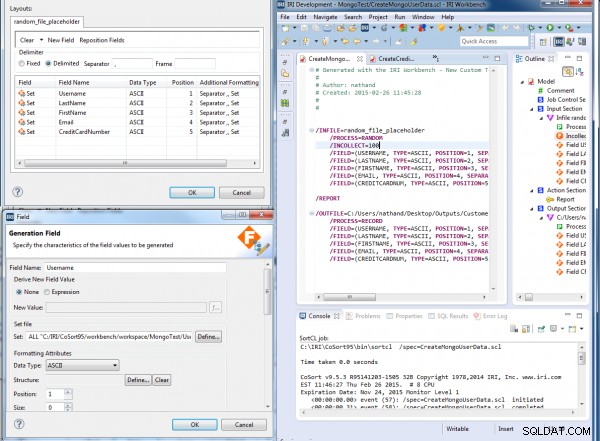Click Cancel in the Field dialog

pyautogui.click(x=244, y=425)
